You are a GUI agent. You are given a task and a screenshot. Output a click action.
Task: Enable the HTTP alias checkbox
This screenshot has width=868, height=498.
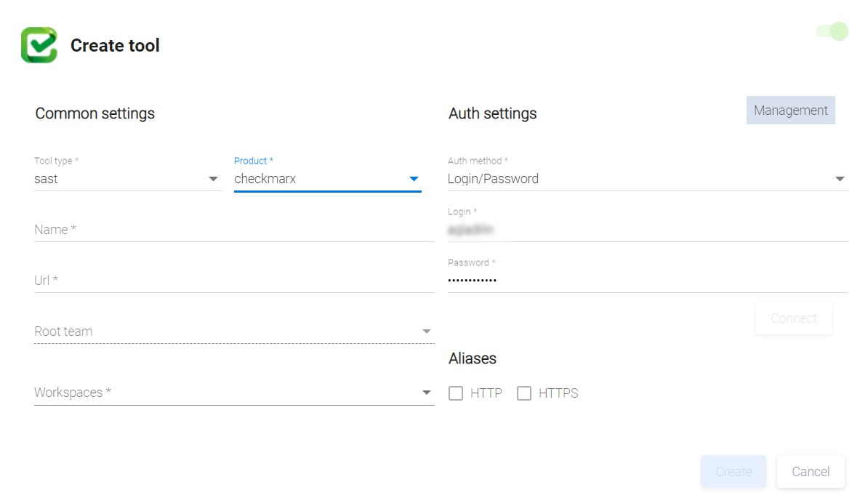[456, 393]
